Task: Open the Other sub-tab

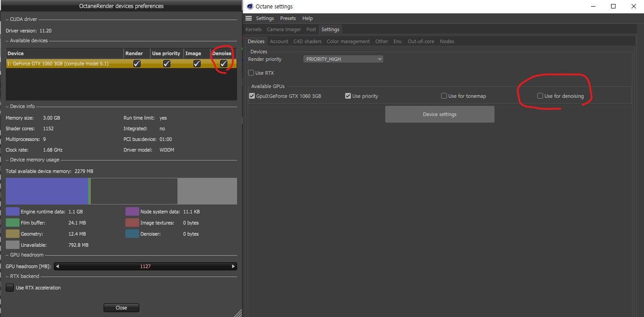Action: tap(382, 41)
